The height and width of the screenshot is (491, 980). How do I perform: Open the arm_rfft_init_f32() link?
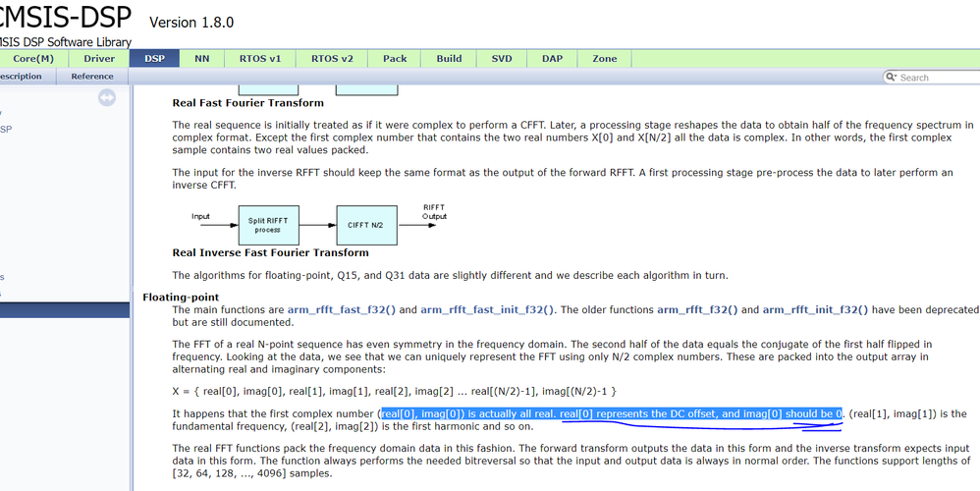[x=815, y=310]
